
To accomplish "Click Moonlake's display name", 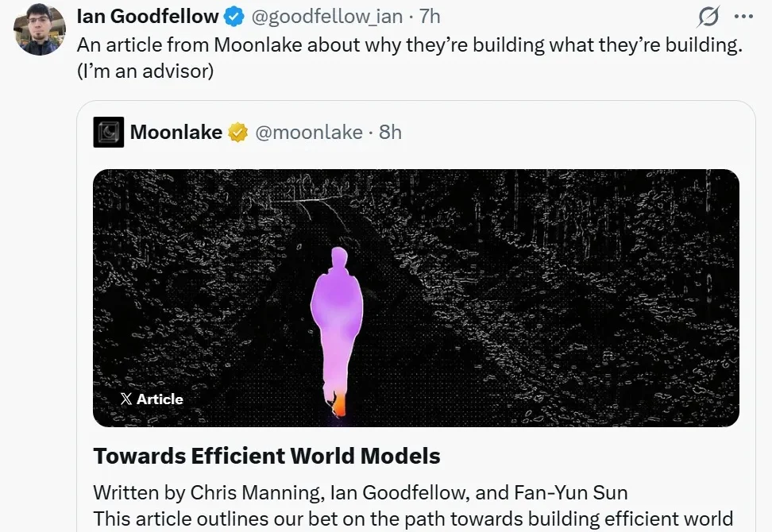I will click(176, 132).
